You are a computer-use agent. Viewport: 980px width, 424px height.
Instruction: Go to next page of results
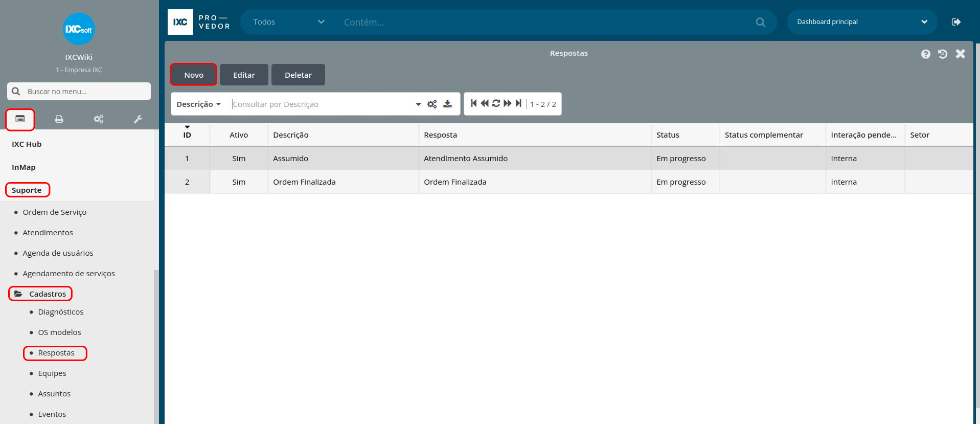point(507,103)
